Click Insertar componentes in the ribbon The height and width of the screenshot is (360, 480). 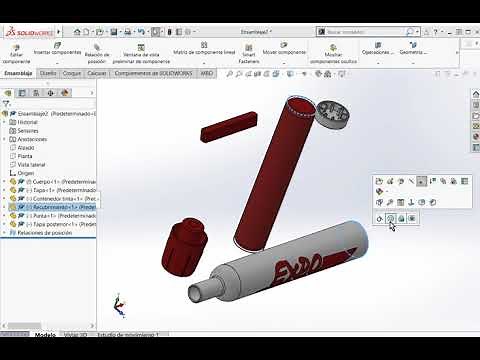(57, 48)
